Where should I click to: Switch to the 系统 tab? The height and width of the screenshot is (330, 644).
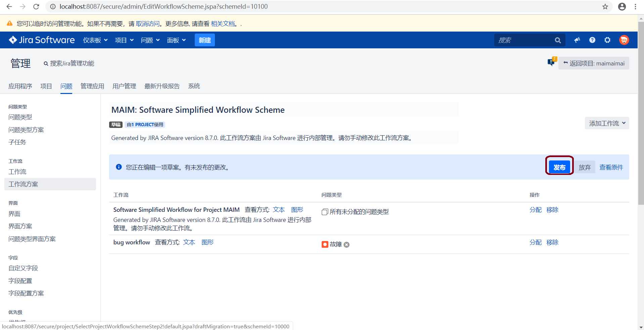(194, 86)
